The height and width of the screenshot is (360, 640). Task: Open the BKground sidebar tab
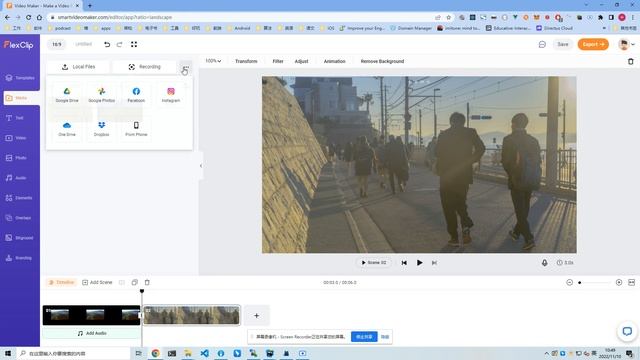[20, 238]
